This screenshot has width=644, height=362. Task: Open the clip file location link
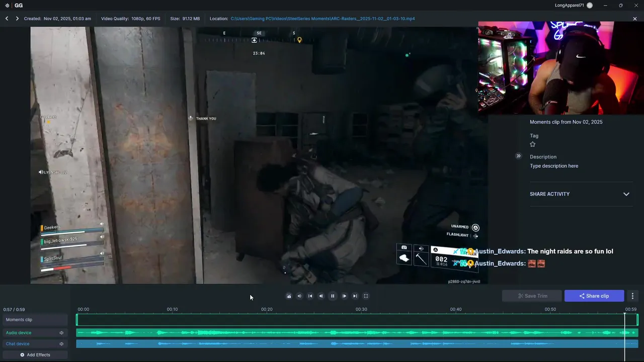pos(323,19)
